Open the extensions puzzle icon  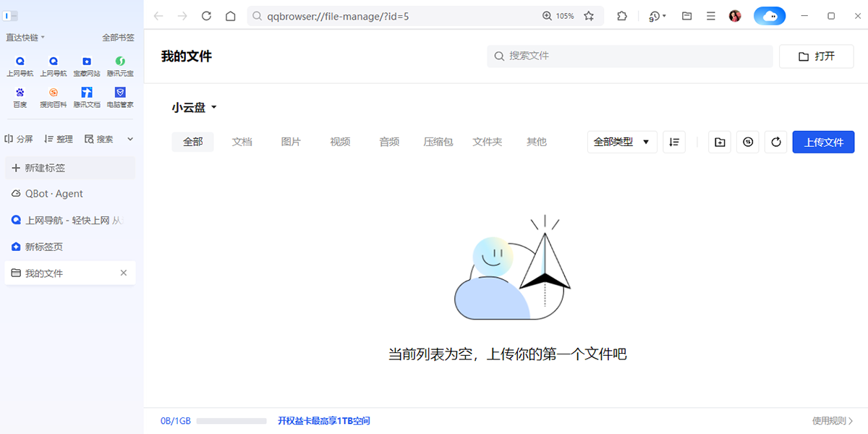pyautogui.click(x=622, y=16)
